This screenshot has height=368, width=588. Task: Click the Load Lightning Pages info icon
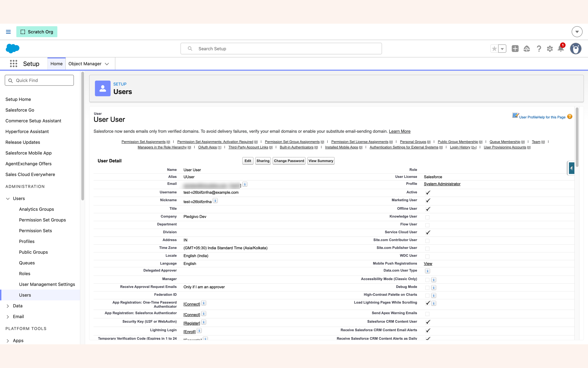pos(434,303)
